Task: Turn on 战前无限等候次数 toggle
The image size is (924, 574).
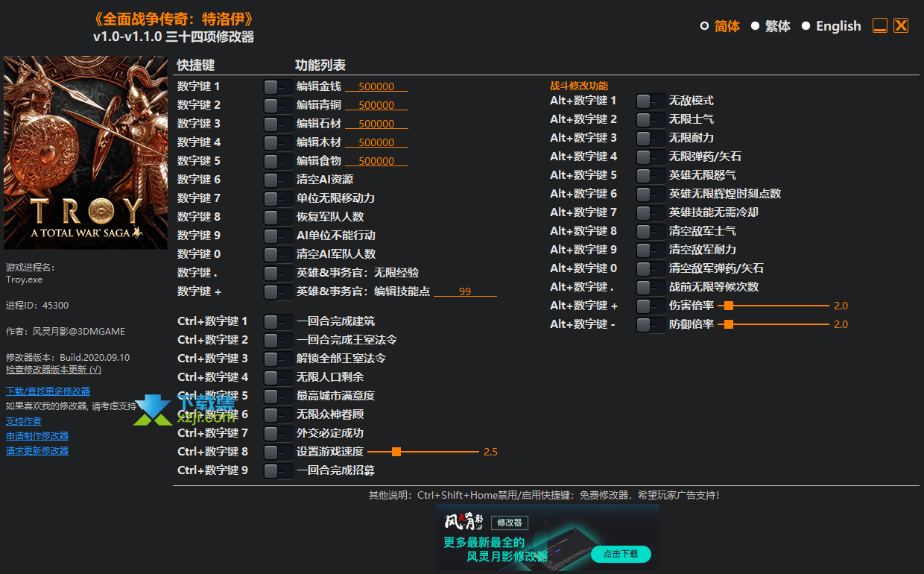Action: click(x=651, y=287)
